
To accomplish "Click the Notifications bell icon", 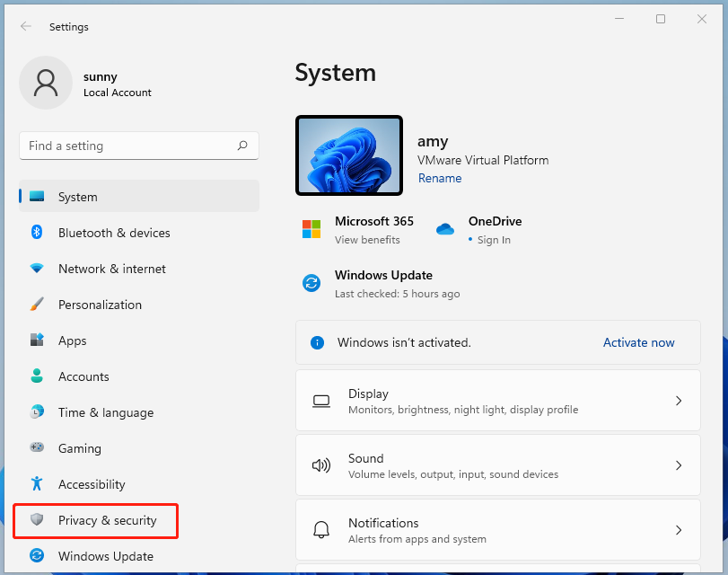I will (321, 530).
